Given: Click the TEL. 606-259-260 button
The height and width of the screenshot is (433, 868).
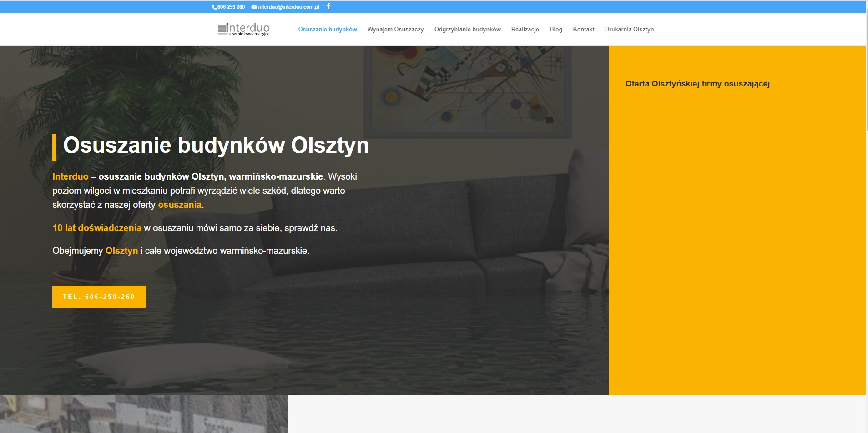Looking at the screenshot, I should coord(99,297).
